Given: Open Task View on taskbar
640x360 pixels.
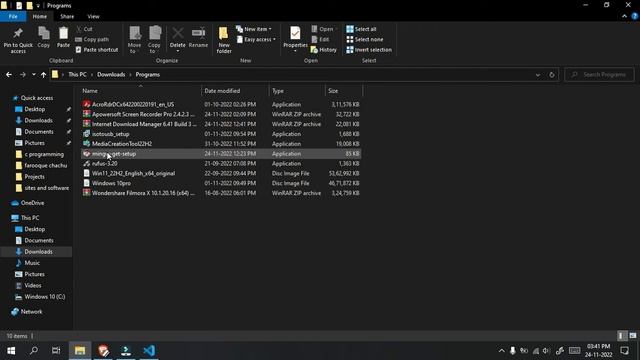Looking at the screenshot, I should coord(56,351).
